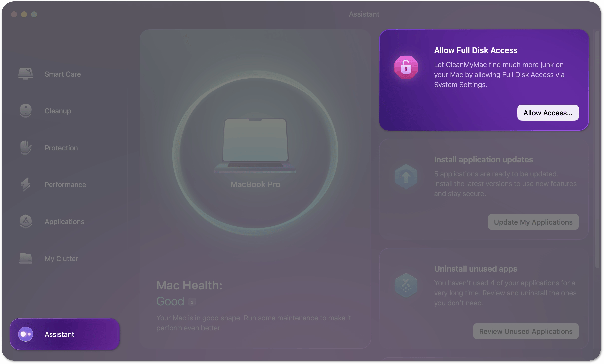Click the Assistant icon in the sidebar
This screenshot has height=364, width=604.
(26, 334)
